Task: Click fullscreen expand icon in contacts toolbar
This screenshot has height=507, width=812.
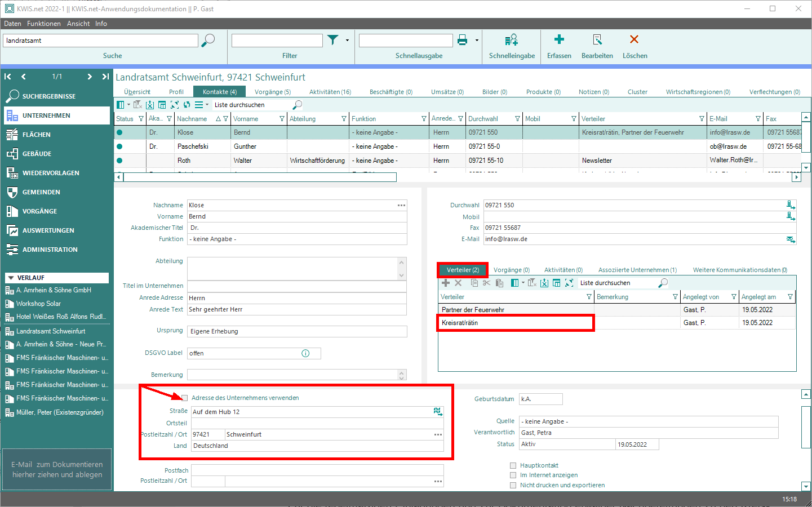Action: pos(175,105)
